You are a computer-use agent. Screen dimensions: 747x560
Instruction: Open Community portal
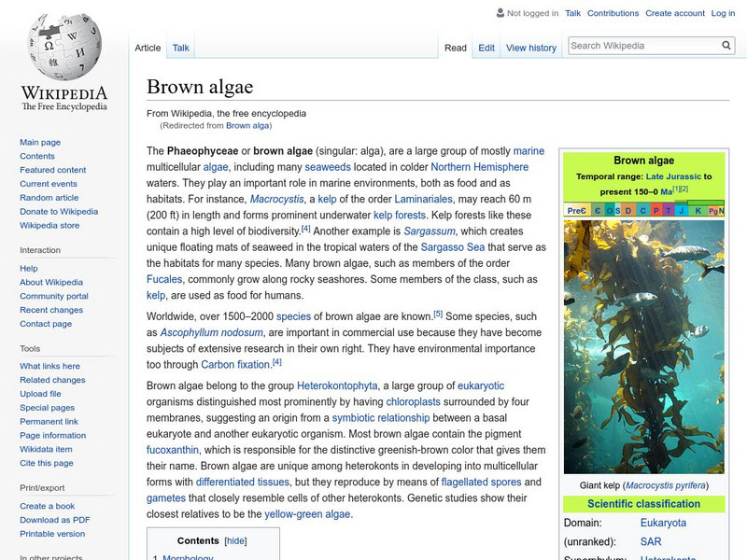(x=54, y=296)
